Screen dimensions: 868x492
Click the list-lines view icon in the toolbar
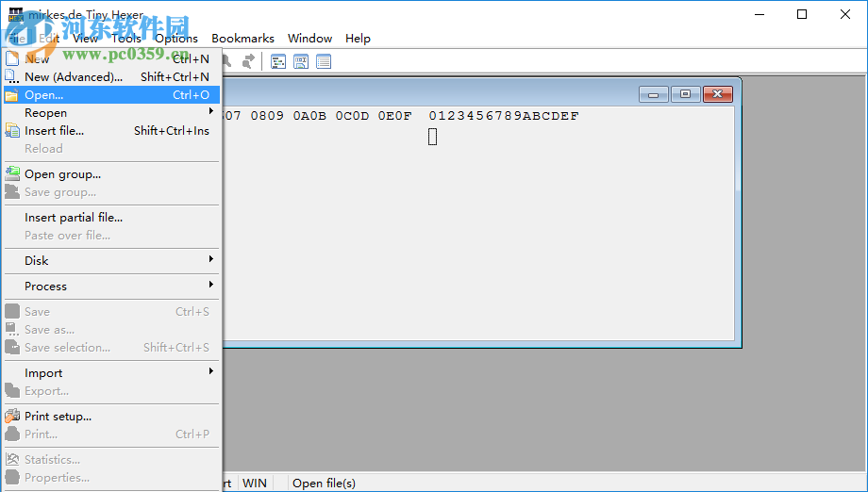324,61
